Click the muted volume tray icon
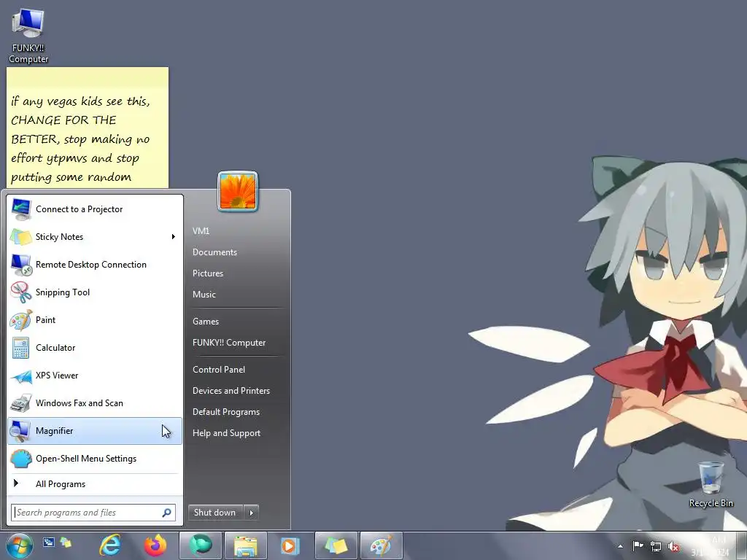This screenshot has height=560, width=747. [x=673, y=547]
